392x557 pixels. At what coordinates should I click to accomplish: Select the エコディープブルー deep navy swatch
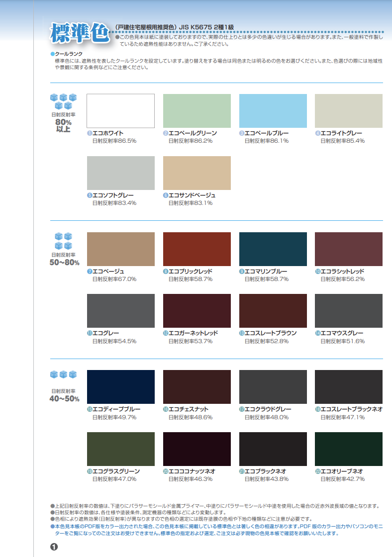point(120,386)
